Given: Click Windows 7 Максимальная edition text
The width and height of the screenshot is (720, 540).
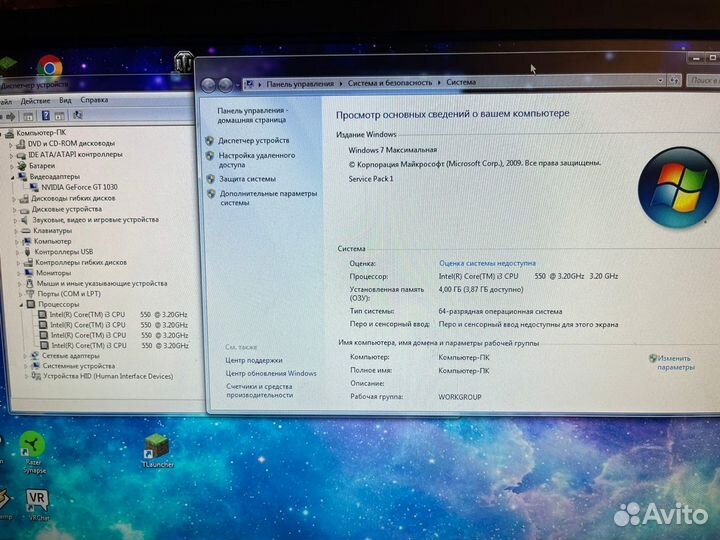Looking at the screenshot, I should tap(393, 150).
